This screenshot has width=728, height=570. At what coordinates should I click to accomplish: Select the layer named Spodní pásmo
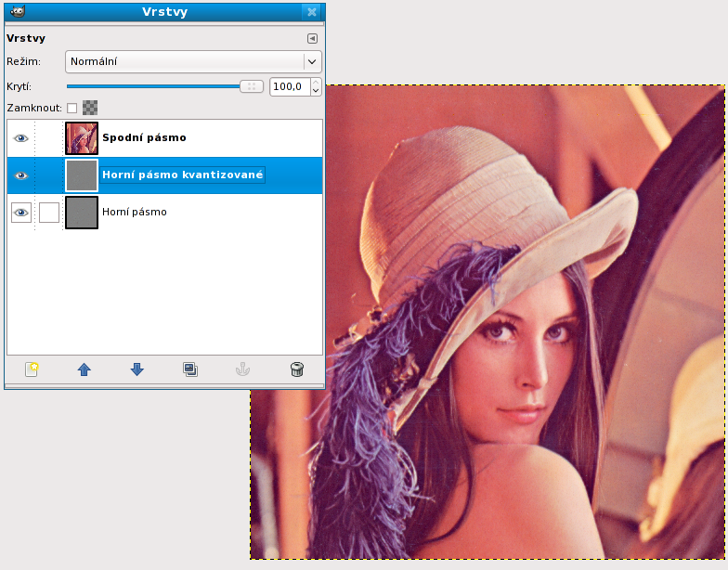[x=144, y=137]
